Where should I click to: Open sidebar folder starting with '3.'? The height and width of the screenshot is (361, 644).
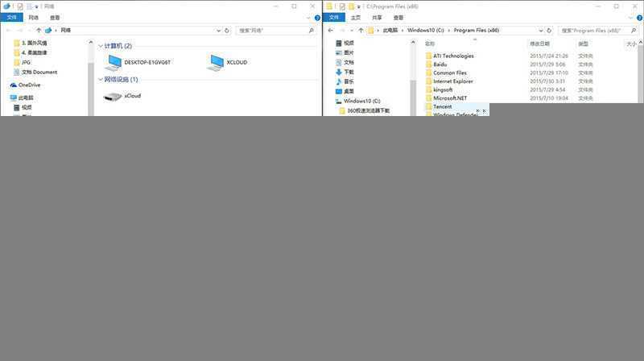pos(31,43)
